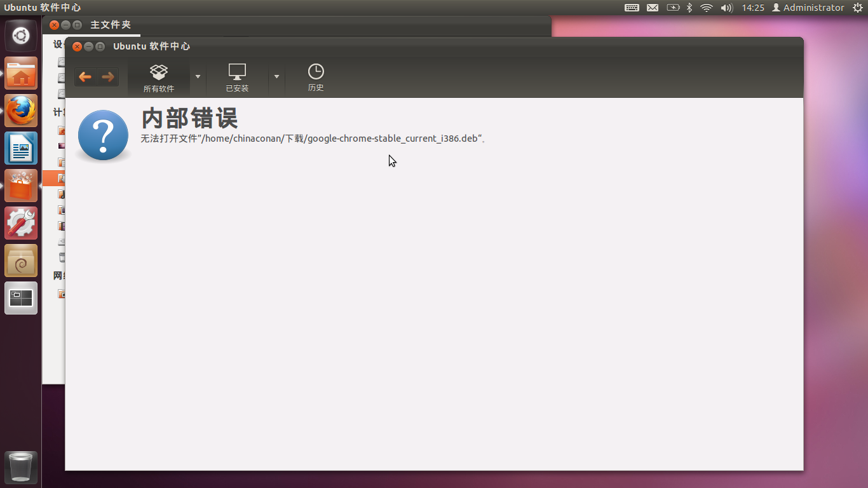868x488 pixels.
Task: Open the workspace switcher in launcher
Action: 21,298
